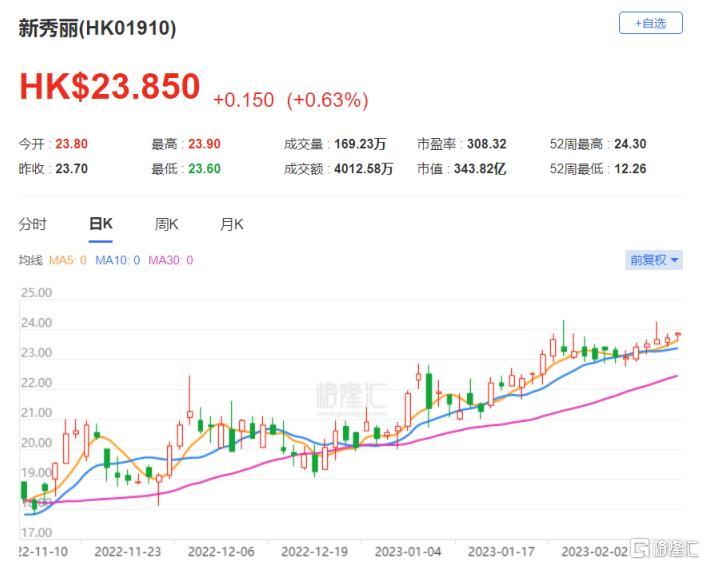
Task: Click the 最高 value 23.90
Action: pyautogui.click(x=204, y=144)
